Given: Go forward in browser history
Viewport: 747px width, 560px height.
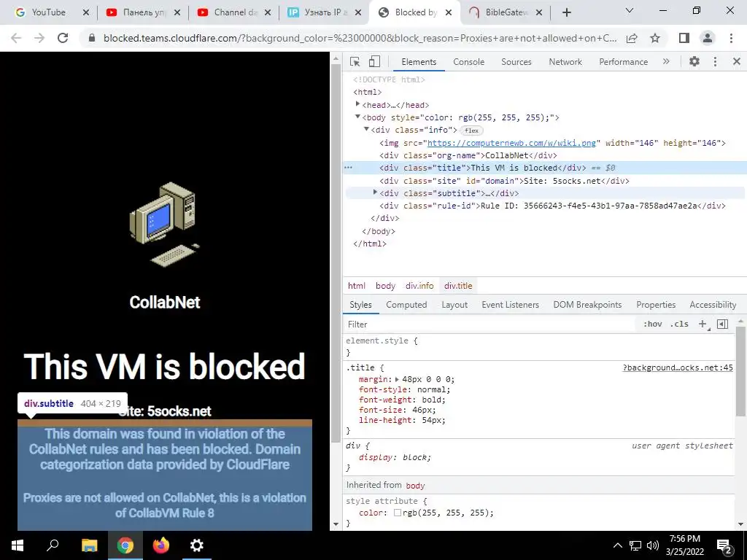Looking at the screenshot, I should pos(39,38).
